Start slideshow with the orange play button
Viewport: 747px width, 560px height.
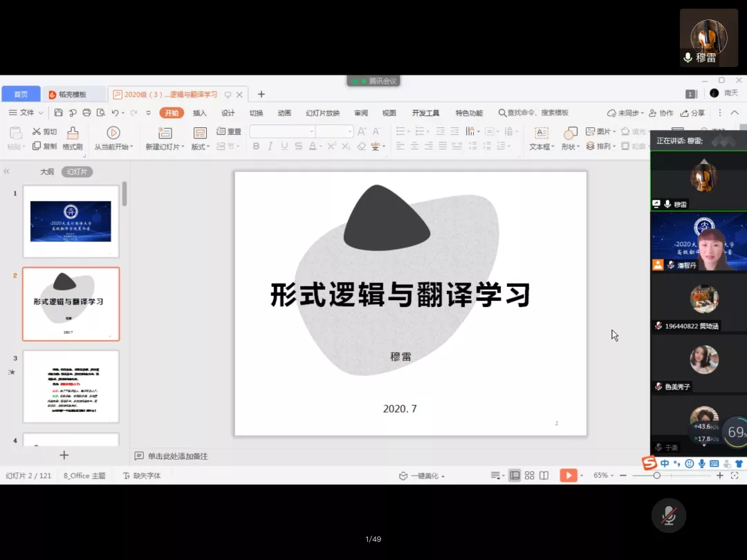(568, 476)
